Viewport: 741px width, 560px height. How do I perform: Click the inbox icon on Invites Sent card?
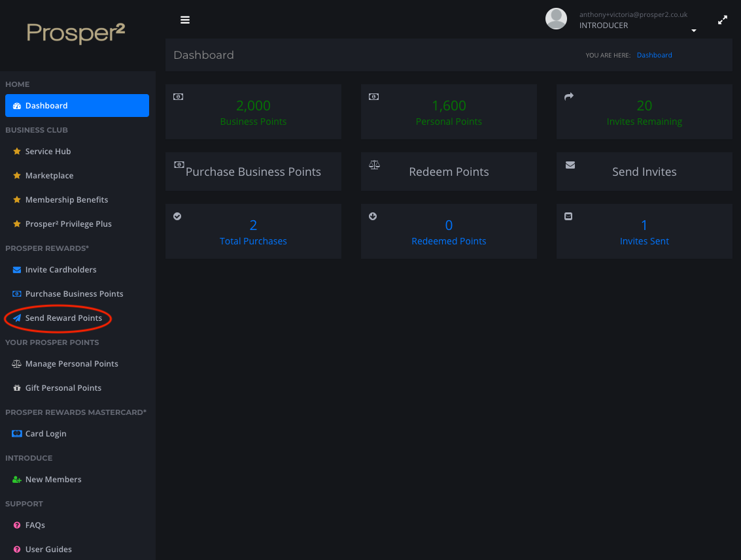(x=568, y=216)
